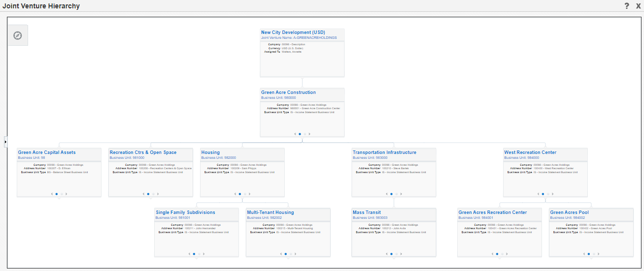Select first page dot on Housing card
Image resolution: width=644 pixels, height=271 pixels.
pos(240,194)
